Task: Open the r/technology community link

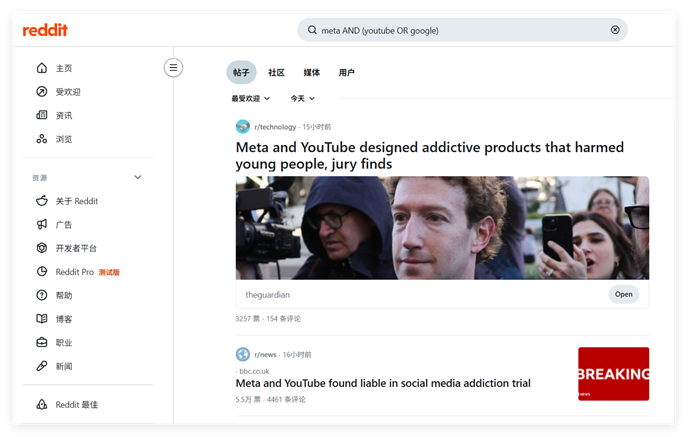Action: pos(275,127)
